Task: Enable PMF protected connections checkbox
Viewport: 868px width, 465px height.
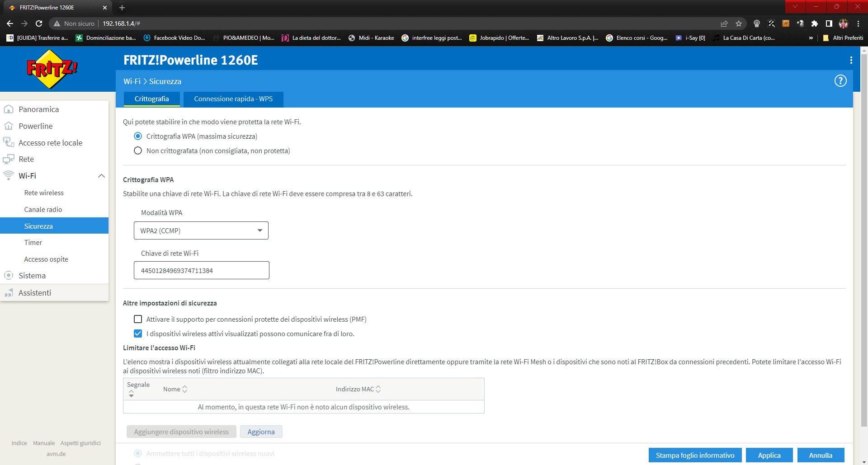Action: pyautogui.click(x=138, y=319)
